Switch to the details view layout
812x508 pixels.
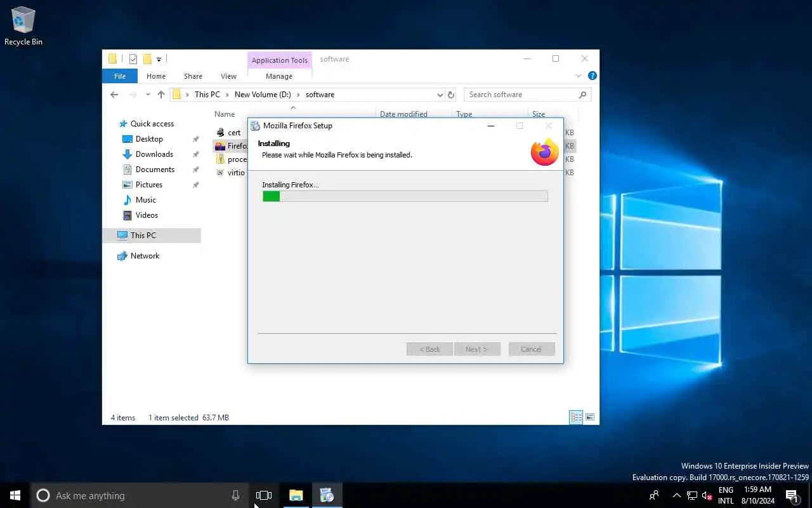point(576,417)
